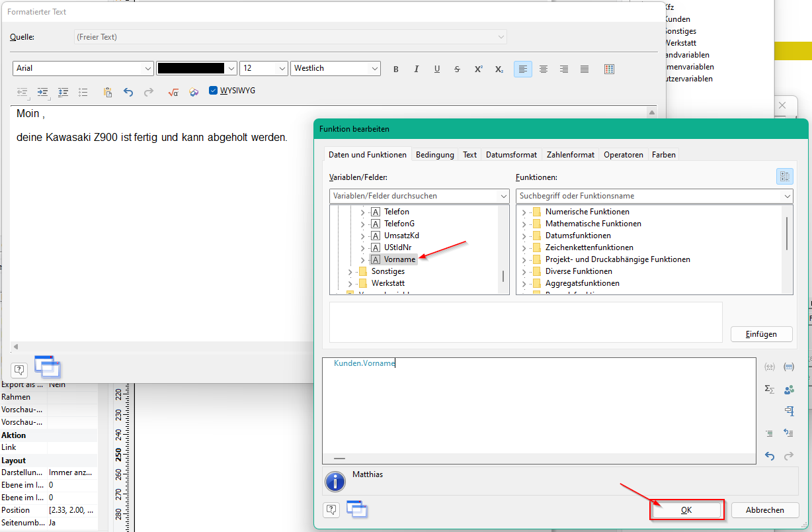Redo change in text editor
Viewport: 812px width, 532px height.
(149, 92)
